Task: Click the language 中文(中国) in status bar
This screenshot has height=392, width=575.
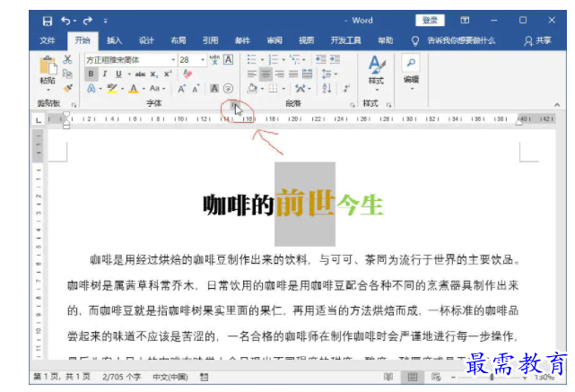Action: 170,377
